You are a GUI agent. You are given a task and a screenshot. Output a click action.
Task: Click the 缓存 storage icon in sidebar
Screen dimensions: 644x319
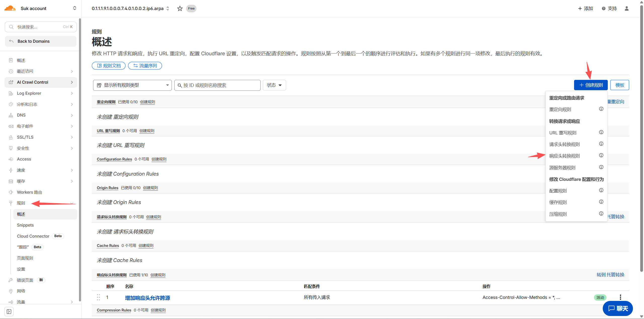[x=11, y=181]
